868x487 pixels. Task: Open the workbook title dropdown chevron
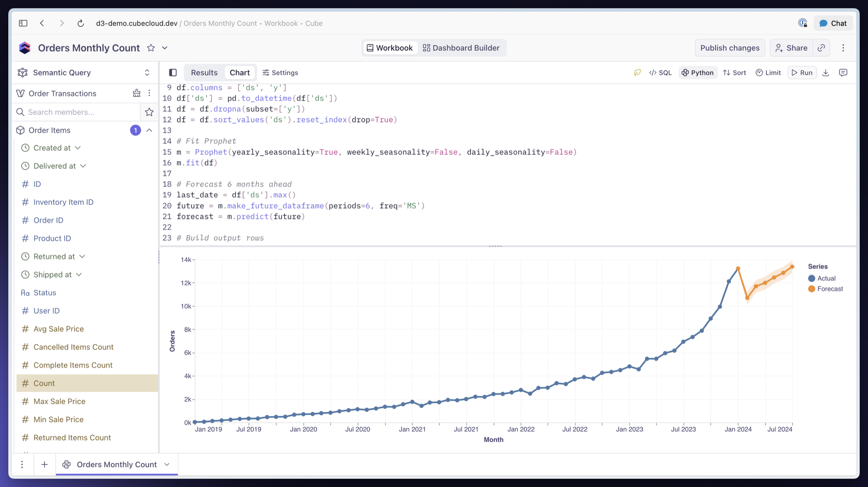165,48
